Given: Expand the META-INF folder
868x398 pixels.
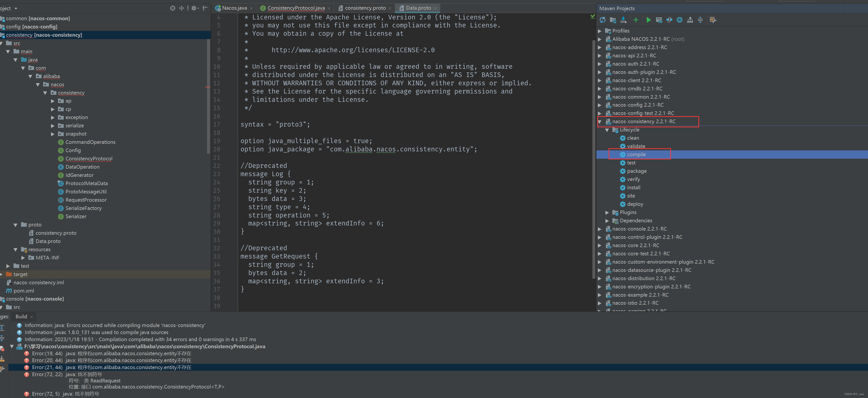Looking at the screenshot, I should pos(23,258).
